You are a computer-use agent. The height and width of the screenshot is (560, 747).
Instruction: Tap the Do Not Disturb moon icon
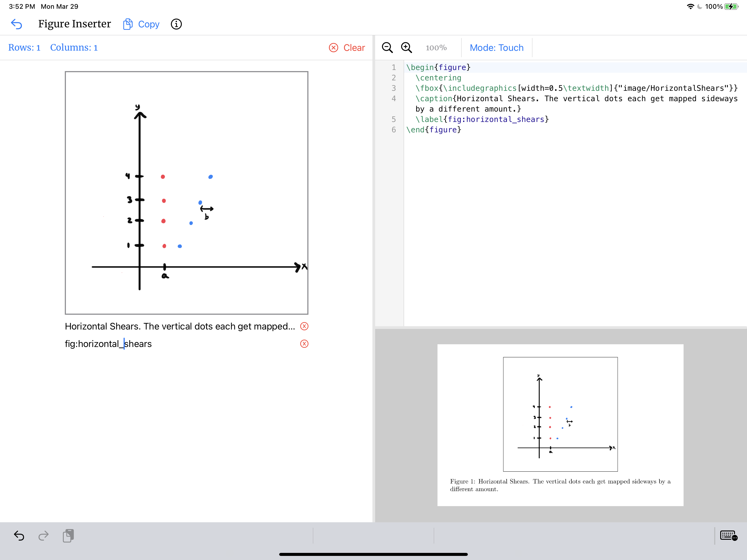[700, 6]
